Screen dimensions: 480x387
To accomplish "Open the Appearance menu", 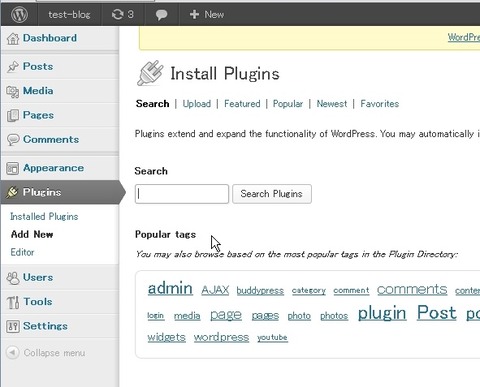I will click(x=53, y=168).
